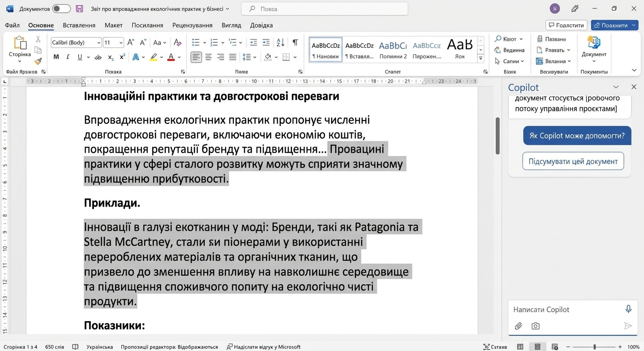Clear all formatting with eraser icon
The height and width of the screenshot is (351, 644).
[x=177, y=43]
